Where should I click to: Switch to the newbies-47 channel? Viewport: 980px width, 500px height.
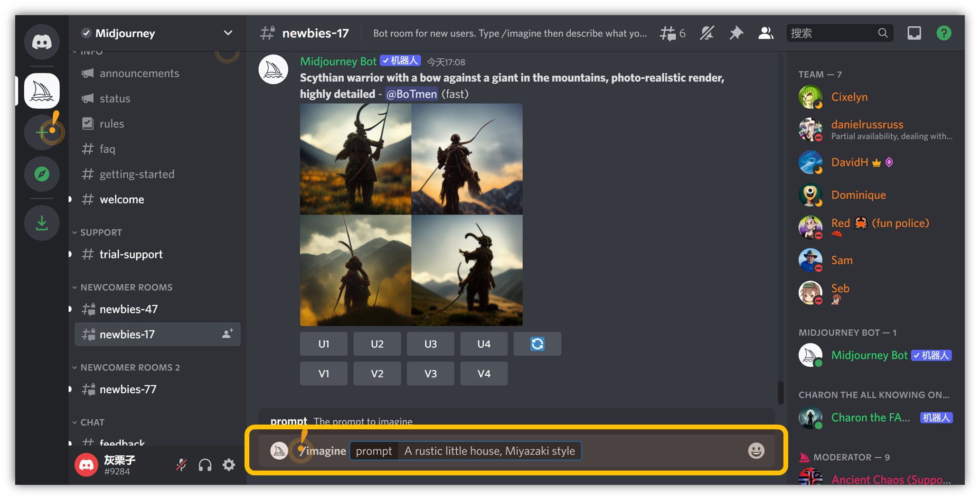[x=128, y=309]
